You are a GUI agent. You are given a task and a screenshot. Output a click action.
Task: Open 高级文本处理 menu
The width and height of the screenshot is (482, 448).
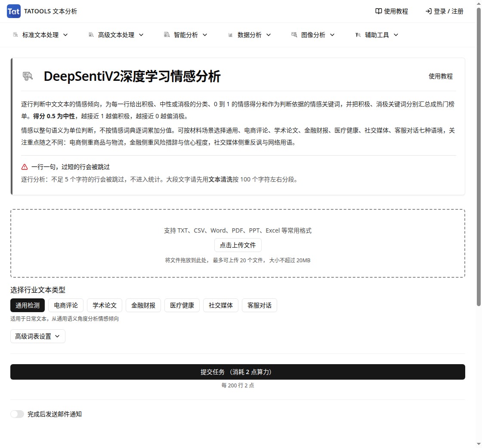point(116,35)
